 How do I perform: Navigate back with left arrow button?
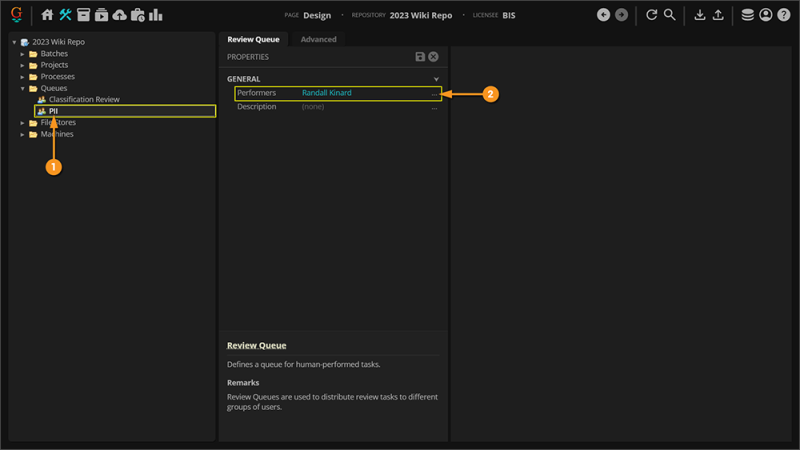tap(603, 15)
